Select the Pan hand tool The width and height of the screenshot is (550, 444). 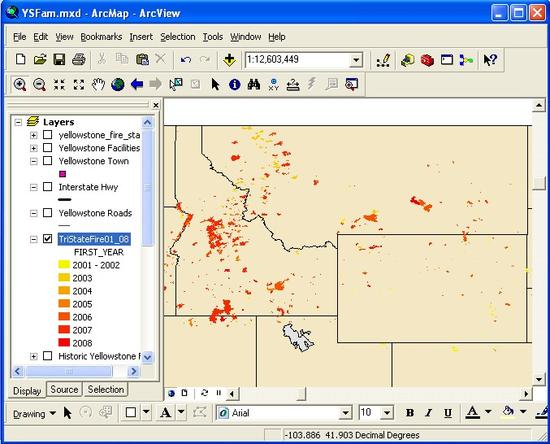[98, 85]
